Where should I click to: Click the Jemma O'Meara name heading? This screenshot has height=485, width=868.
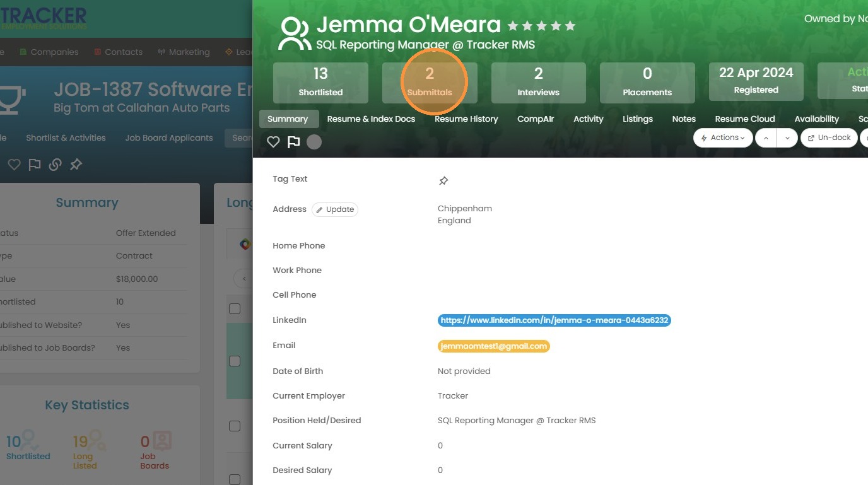point(409,25)
